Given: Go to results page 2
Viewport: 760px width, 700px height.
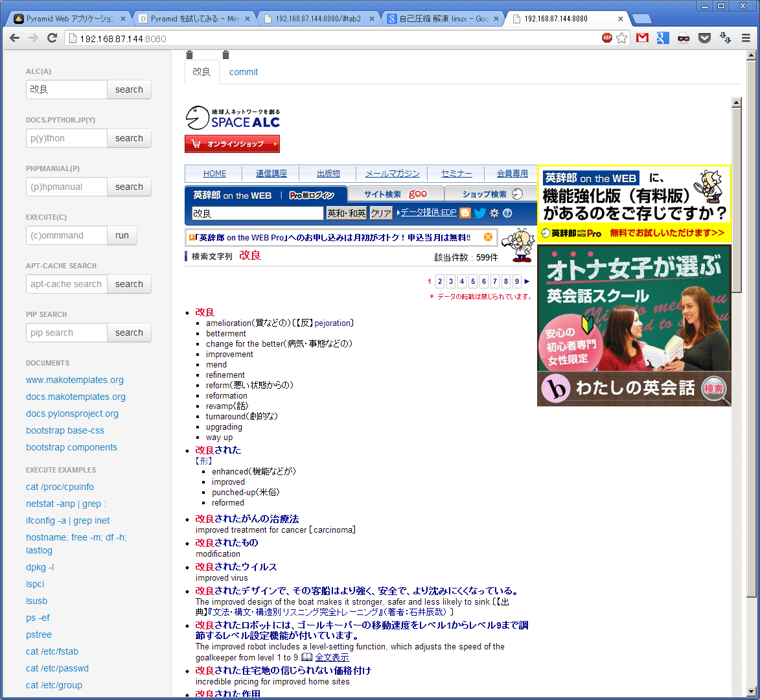Looking at the screenshot, I should pyautogui.click(x=440, y=281).
